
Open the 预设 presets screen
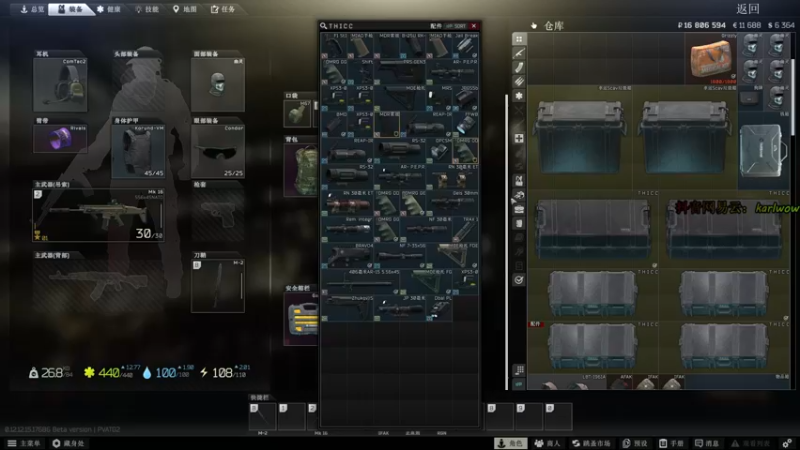point(635,443)
